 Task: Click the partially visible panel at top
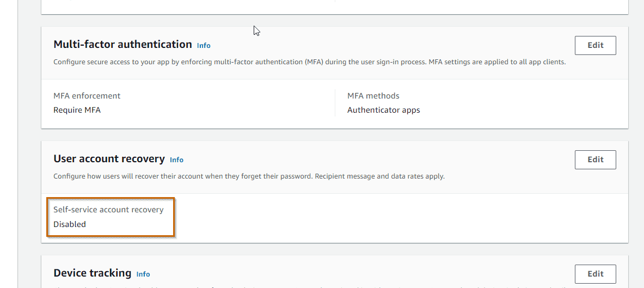click(334, 7)
